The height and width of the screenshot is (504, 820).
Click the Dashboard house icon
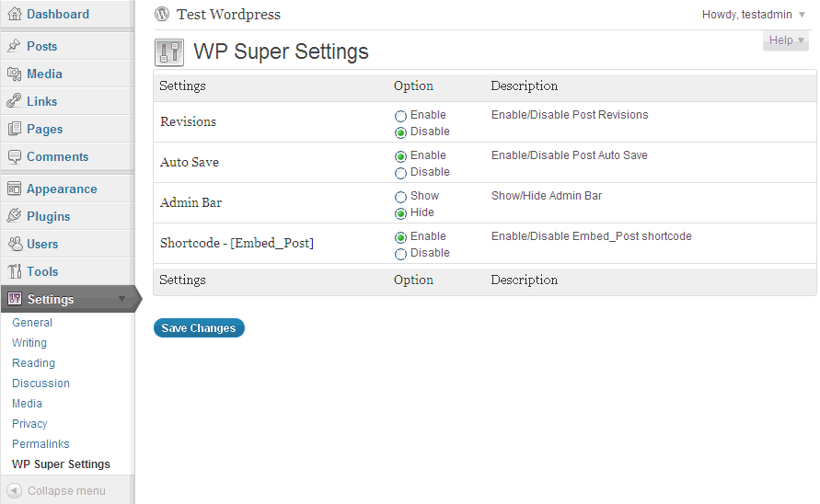(x=15, y=14)
